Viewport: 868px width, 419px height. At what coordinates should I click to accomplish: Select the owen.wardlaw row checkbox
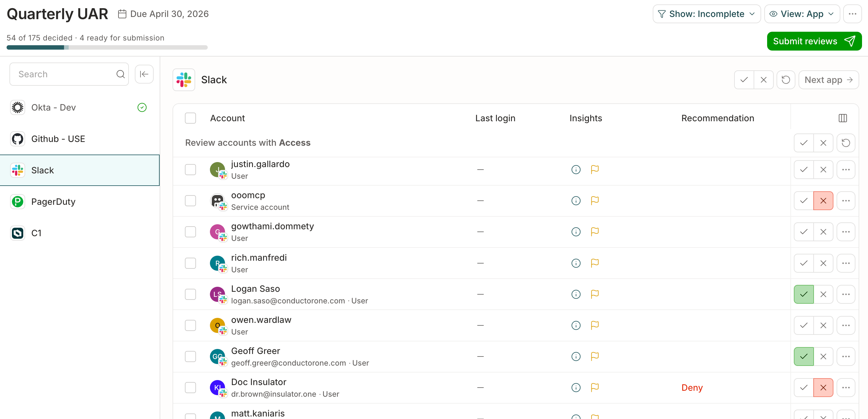tap(190, 325)
